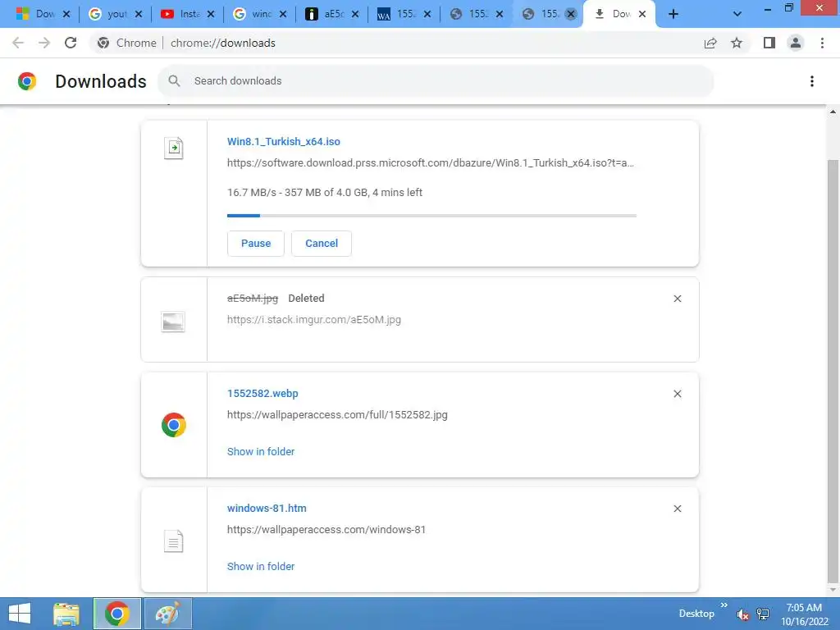
Task: Open the 1552582.webp file link
Action: (x=262, y=393)
